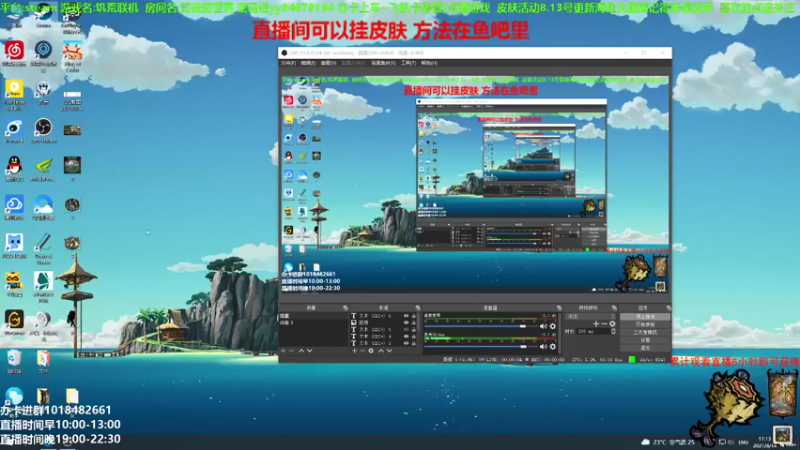This screenshot has height=450, width=800.
Task: Open the taskbar clock and date
Action: [764, 442]
